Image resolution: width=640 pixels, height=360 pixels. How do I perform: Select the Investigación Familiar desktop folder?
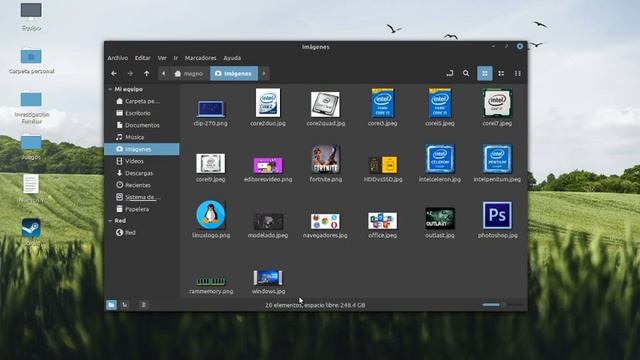coord(31,108)
